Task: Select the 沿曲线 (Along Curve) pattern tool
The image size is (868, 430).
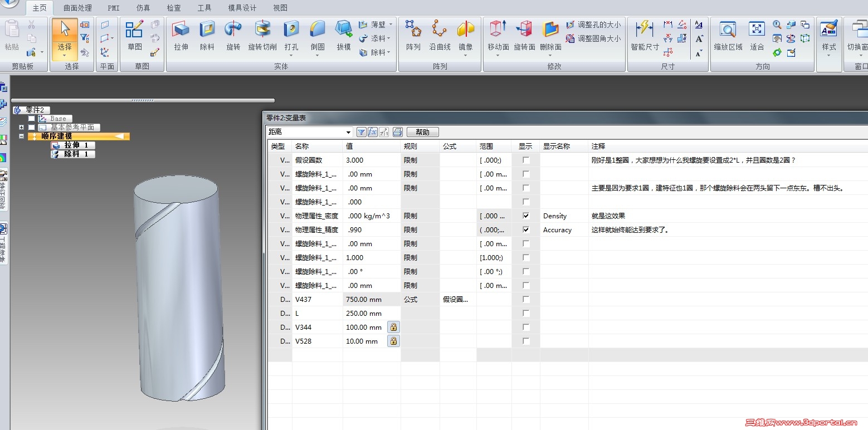Action: point(440,36)
